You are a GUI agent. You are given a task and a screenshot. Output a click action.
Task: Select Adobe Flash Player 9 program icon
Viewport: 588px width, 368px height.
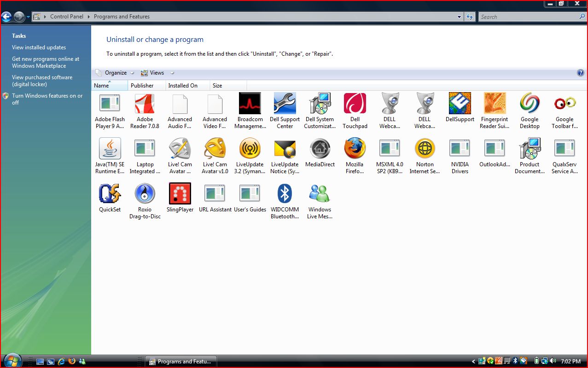110,103
